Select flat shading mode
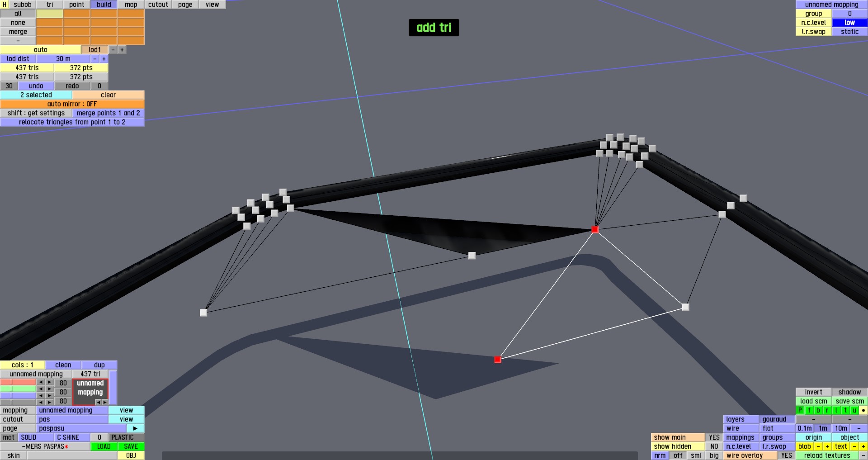868x460 pixels. pos(777,428)
